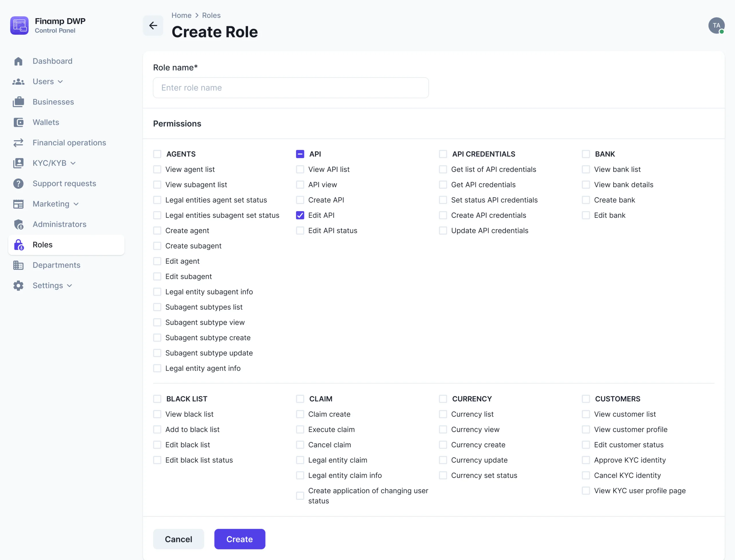Select the CLAIM group checkbox
735x560 pixels.
(300, 399)
